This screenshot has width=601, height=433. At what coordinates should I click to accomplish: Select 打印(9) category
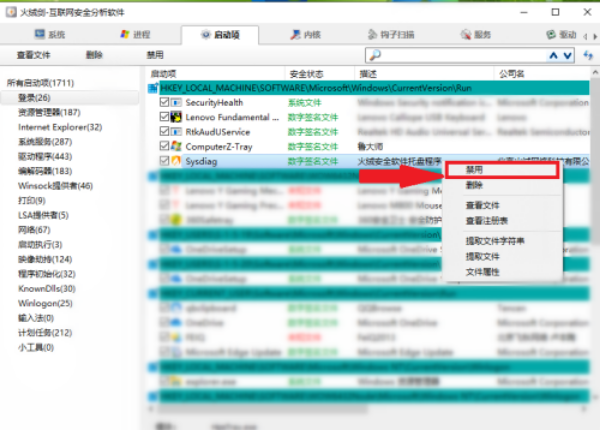(x=32, y=200)
